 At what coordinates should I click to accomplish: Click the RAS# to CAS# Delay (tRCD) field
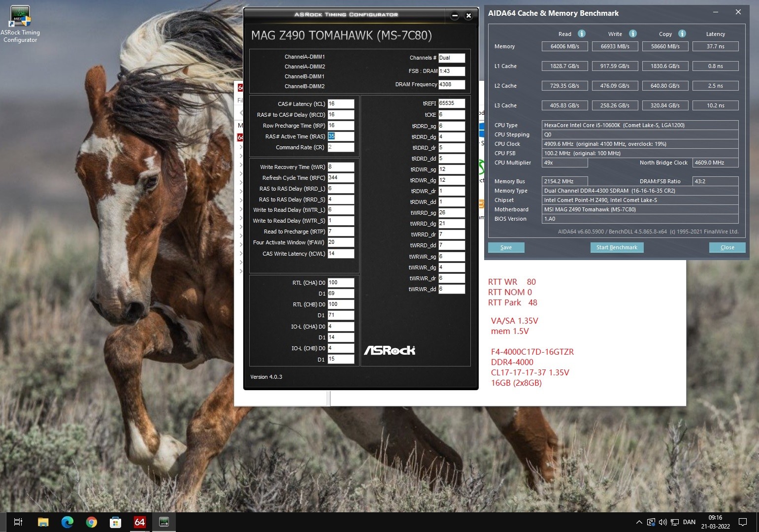[341, 115]
